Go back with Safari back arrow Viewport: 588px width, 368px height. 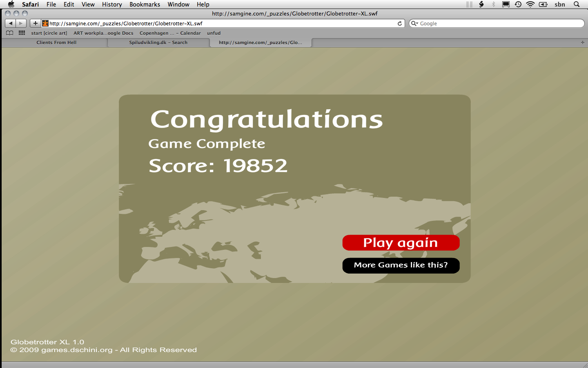click(x=11, y=23)
